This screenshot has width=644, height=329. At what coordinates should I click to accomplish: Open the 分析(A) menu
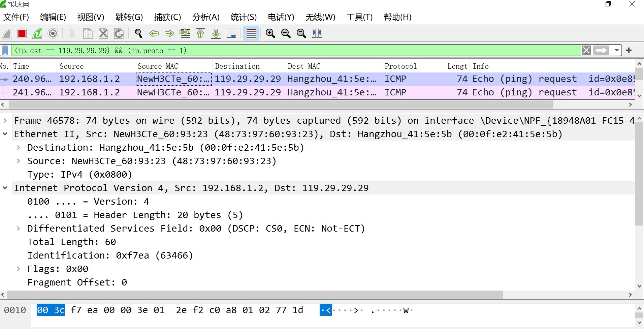tap(206, 17)
